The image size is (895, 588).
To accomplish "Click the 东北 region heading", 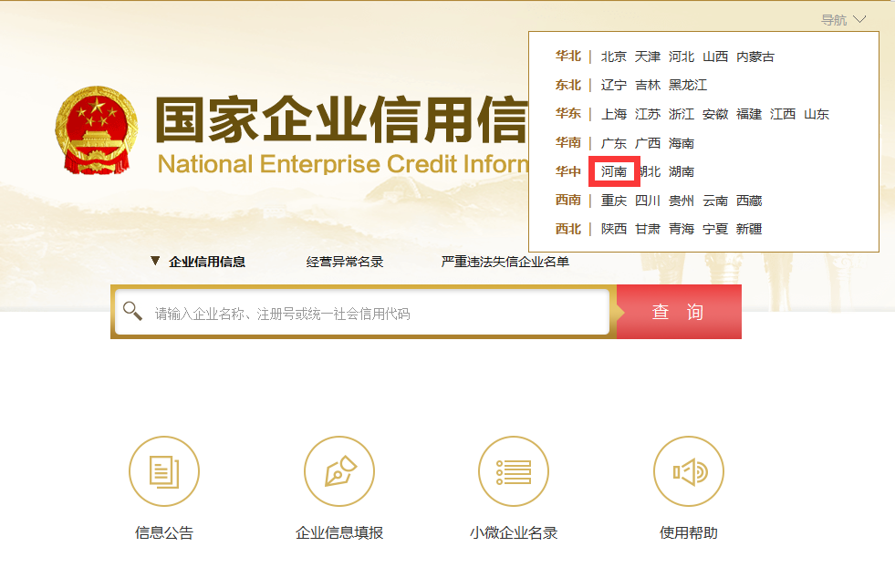I will [568, 85].
